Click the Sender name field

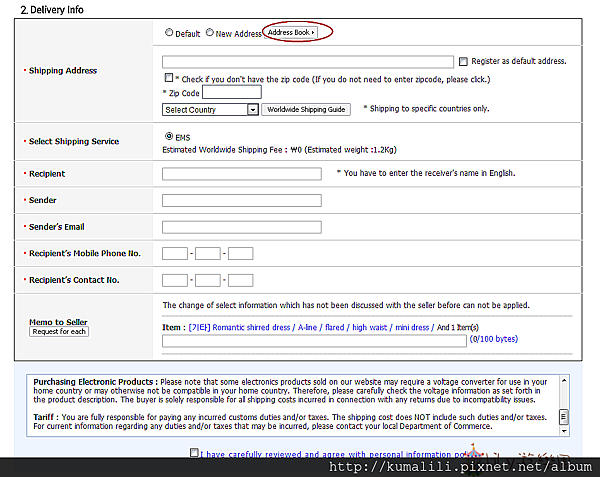pyautogui.click(x=241, y=200)
